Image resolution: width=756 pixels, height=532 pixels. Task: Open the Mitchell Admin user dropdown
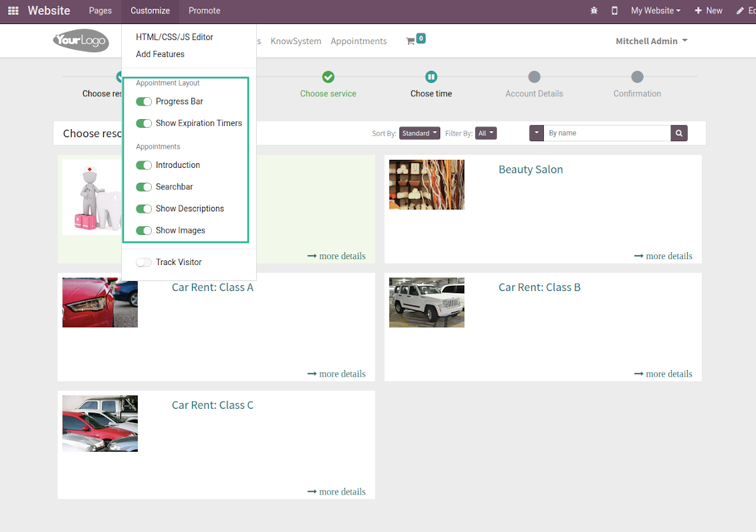point(651,41)
